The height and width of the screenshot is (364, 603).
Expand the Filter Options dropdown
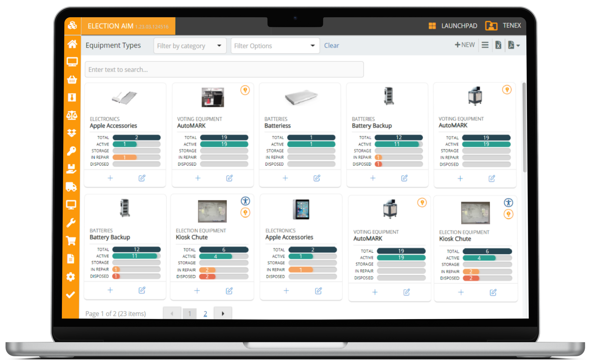[275, 46]
